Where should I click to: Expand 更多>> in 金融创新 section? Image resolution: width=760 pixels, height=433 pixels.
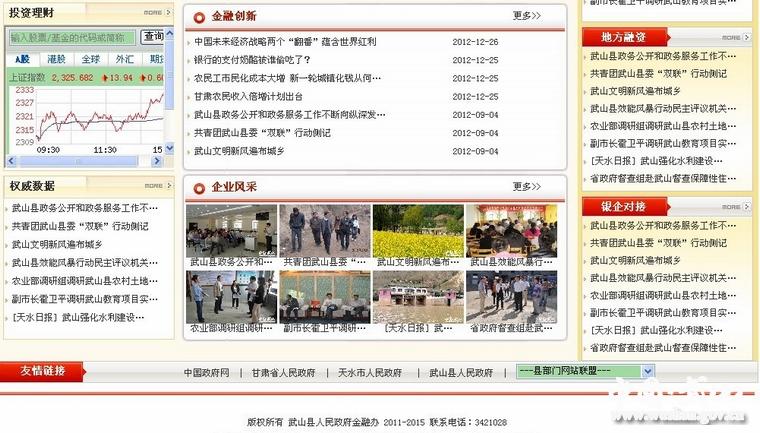526,16
